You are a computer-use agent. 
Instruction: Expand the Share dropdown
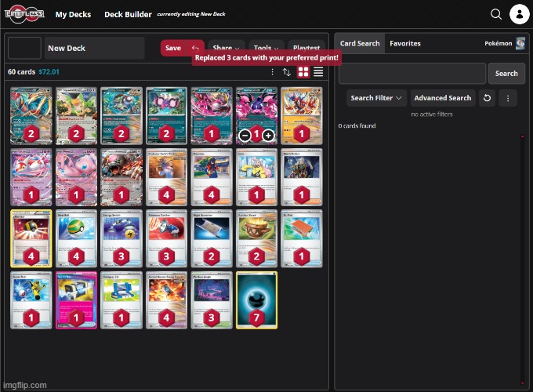pyautogui.click(x=226, y=48)
